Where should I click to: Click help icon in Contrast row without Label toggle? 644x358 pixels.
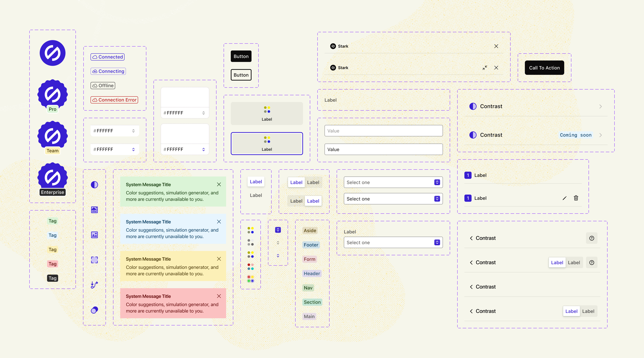[x=592, y=238]
